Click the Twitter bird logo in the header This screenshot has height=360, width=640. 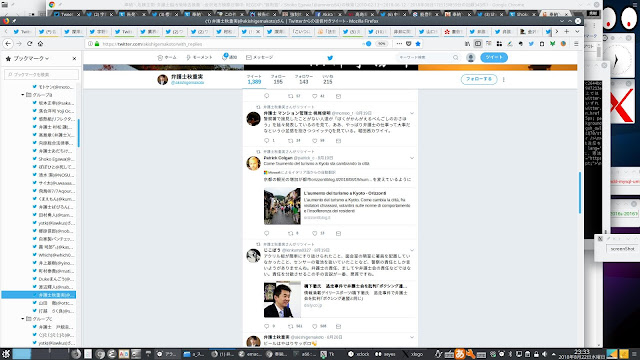[x=330, y=58]
